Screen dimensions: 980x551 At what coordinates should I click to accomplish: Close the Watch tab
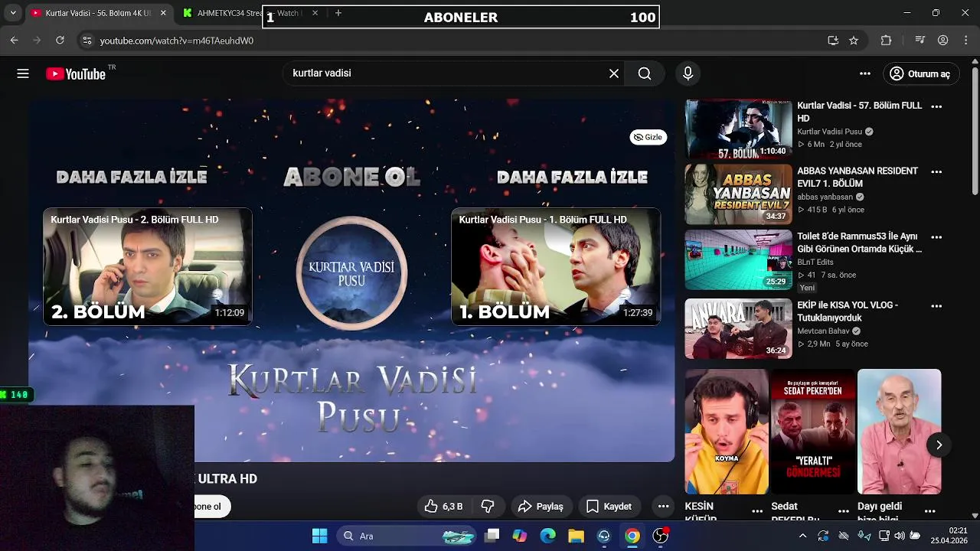point(315,13)
